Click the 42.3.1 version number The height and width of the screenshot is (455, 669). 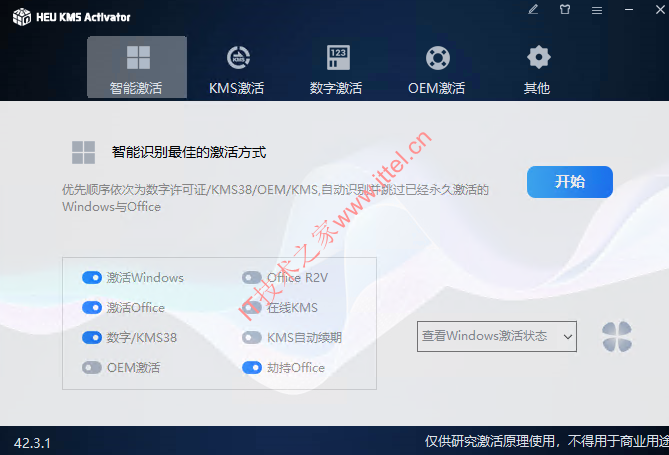click(32, 443)
